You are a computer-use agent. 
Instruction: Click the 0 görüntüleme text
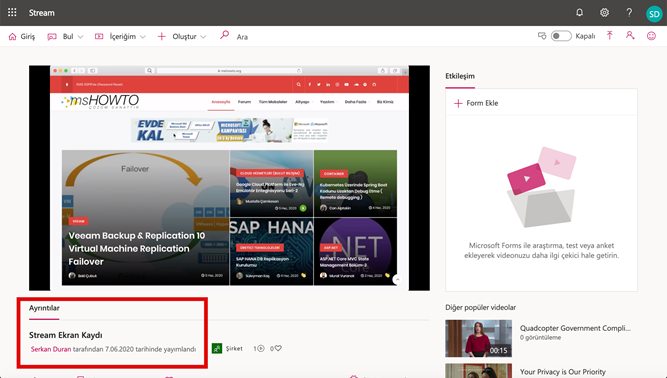tap(540, 338)
